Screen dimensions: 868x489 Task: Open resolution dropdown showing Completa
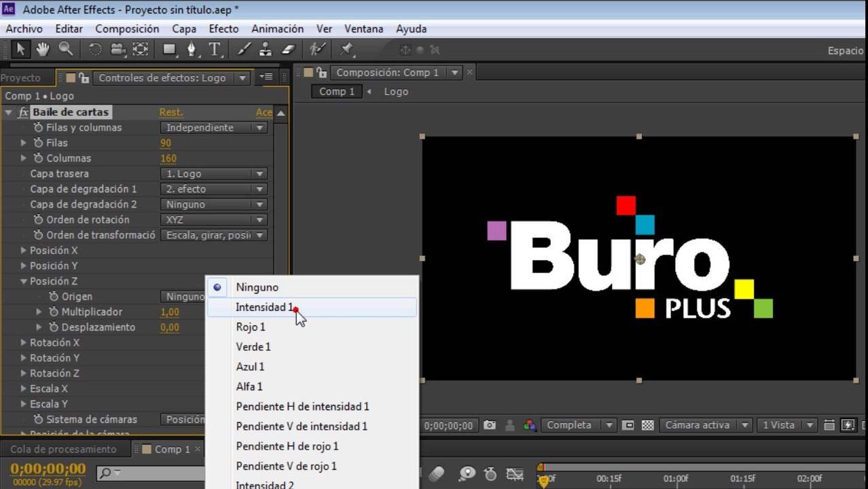click(579, 425)
